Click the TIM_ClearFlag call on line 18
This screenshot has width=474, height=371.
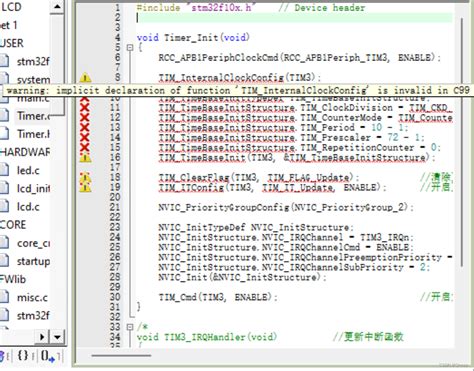(259, 177)
